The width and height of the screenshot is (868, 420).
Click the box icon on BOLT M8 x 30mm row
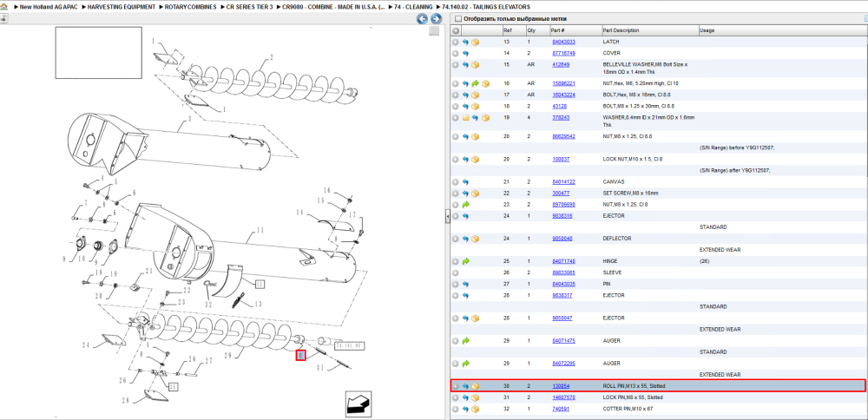point(475,106)
